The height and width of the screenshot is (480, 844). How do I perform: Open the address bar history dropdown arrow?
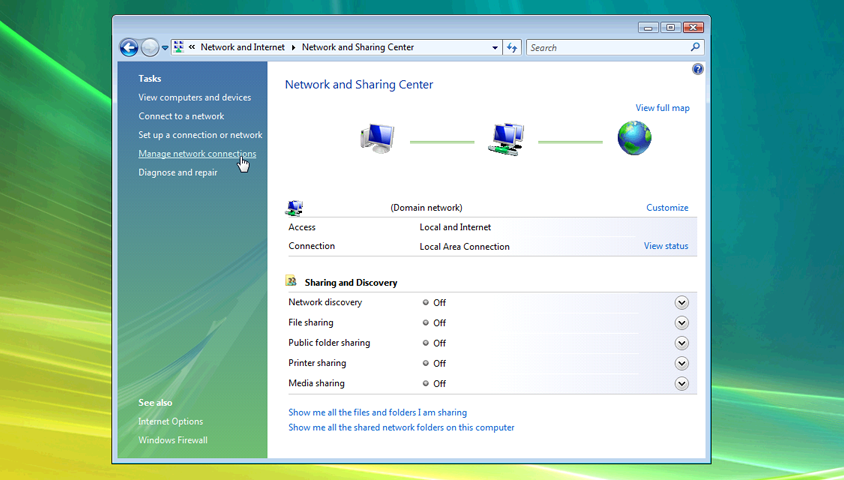click(495, 47)
